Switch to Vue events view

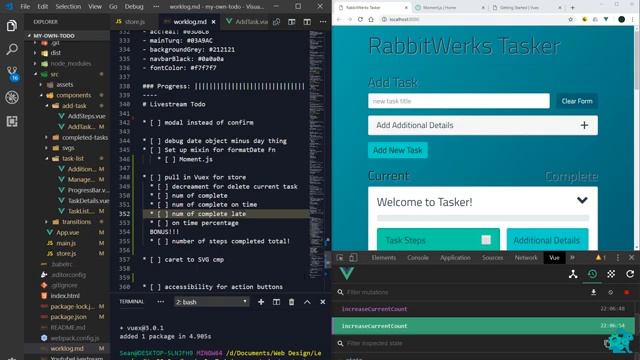(611, 274)
